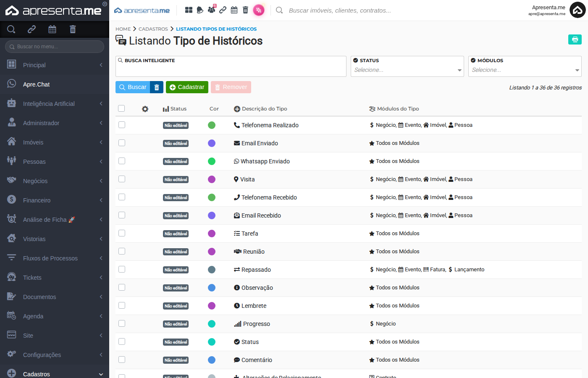588x378 pixels.
Task: Open the pink AI sparkle button
Action: (x=259, y=10)
